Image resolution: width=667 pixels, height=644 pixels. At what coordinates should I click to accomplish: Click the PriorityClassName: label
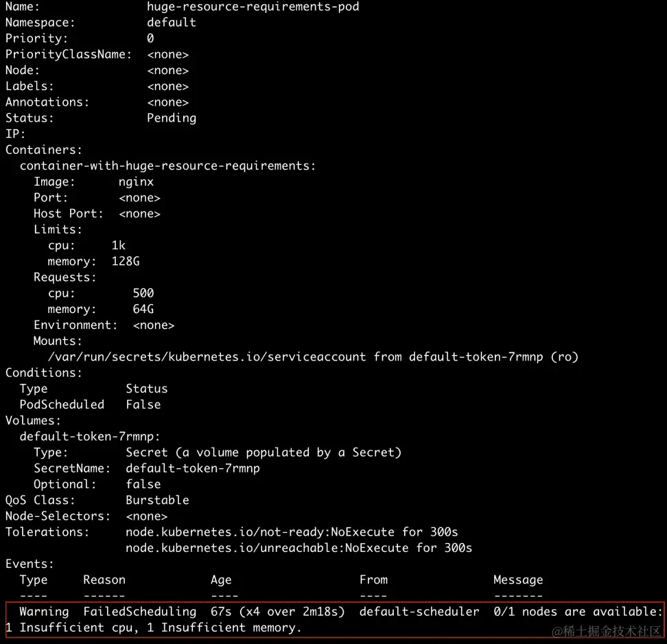click(x=69, y=54)
